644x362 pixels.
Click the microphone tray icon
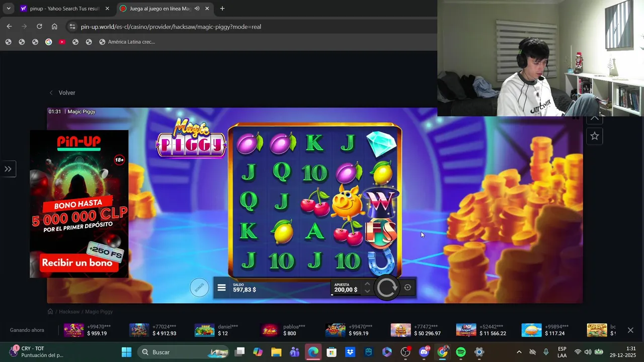546,352
